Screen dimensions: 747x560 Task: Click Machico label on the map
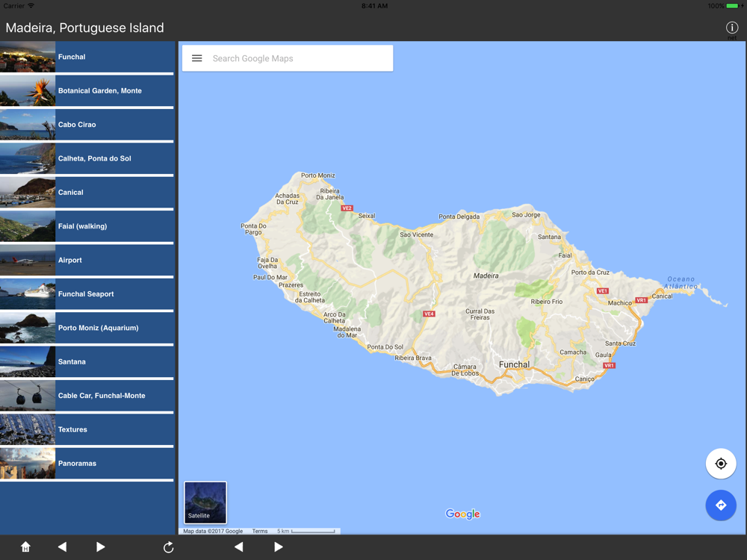pos(620,303)
